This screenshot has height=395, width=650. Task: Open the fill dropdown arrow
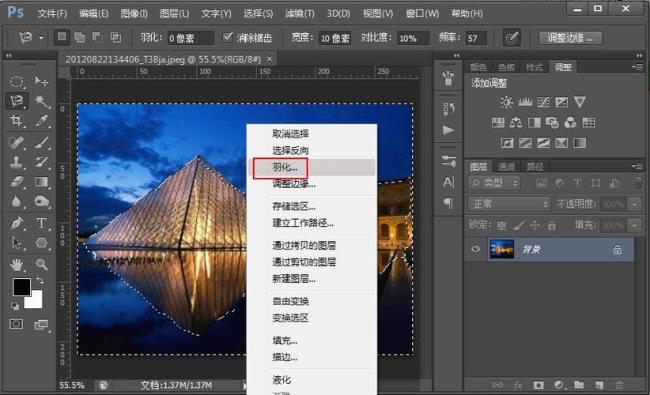[635, 226]
